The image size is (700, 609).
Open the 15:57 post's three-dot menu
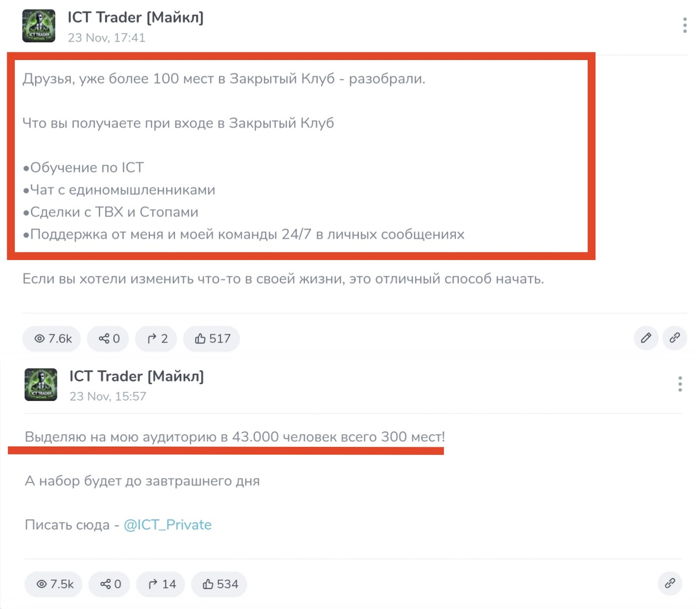pyautogui.click(x=679, y=384)
